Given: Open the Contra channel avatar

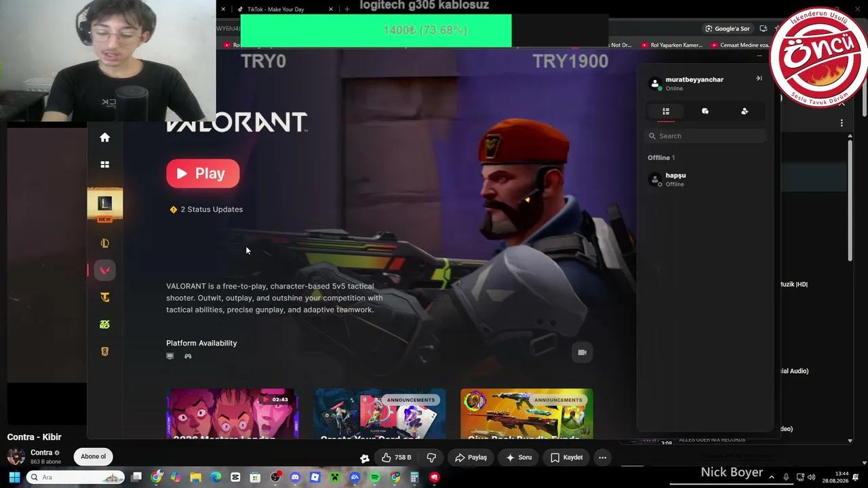Looking at the screenshot, I should click(x=16, y=457).
